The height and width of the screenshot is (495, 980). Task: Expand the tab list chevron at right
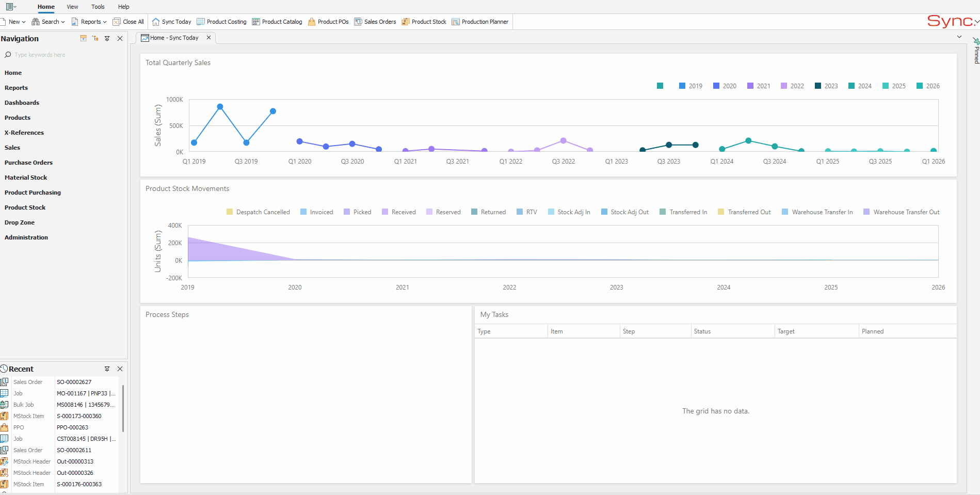click(959, 37)
